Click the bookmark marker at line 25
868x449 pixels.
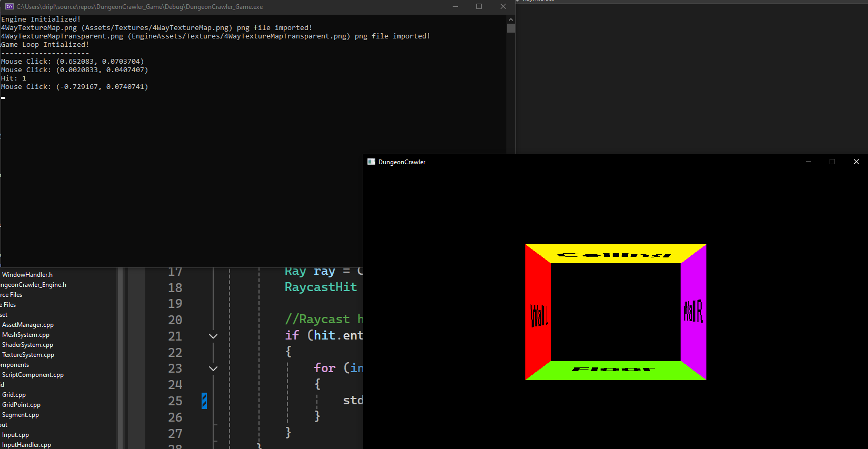tap(204, 401)
